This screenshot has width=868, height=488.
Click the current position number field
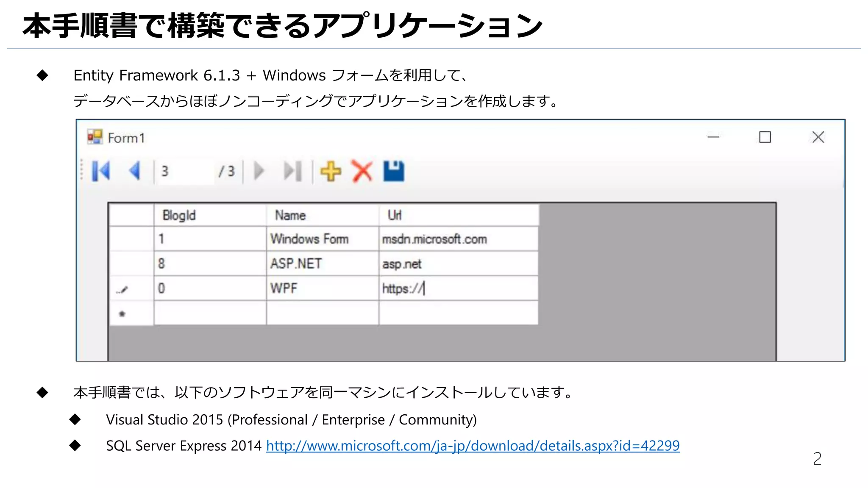pos(184,171)
